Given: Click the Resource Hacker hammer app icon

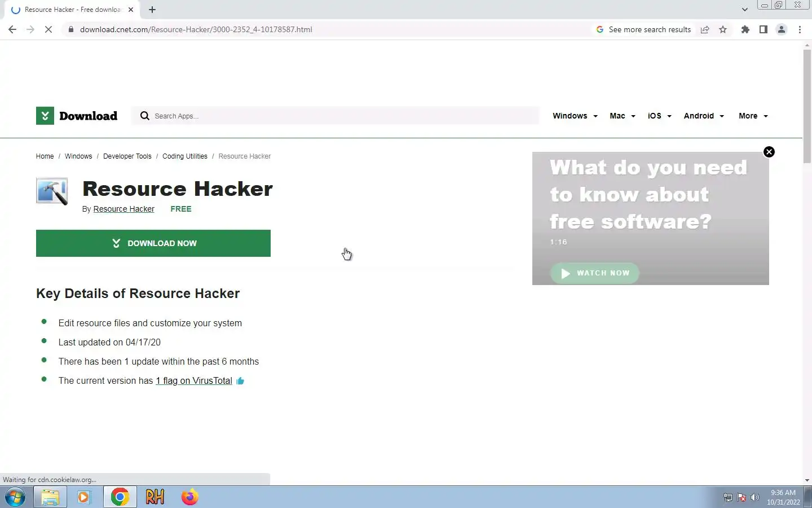Looking at the screenshot, I should coord(52,191).
